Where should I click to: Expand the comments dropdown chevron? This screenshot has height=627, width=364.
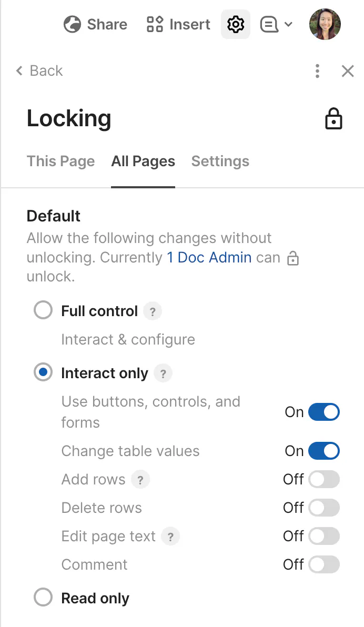pyautogui.click(x=288, y=24)
